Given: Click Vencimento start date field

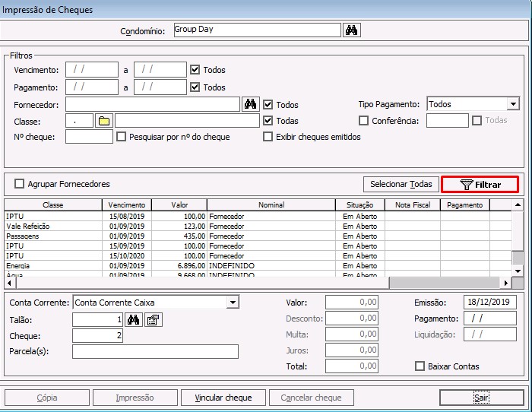Looking at the screenshot, I should pyautogui.click(x=92, y=70).
